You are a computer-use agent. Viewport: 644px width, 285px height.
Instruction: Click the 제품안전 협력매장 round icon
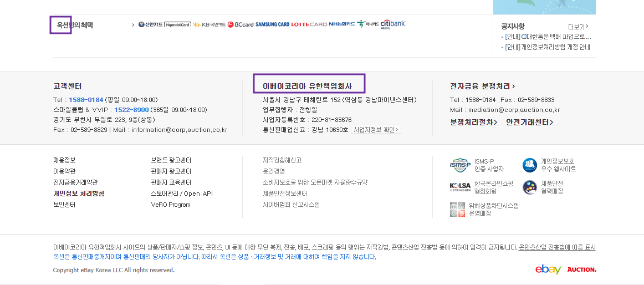[530, 187]
